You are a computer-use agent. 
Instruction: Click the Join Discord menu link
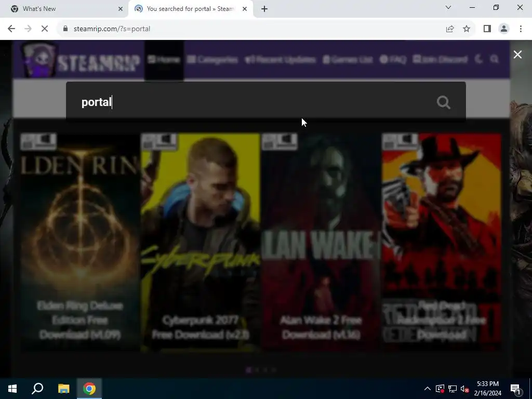pyautogui.click(x=440, y=60)
